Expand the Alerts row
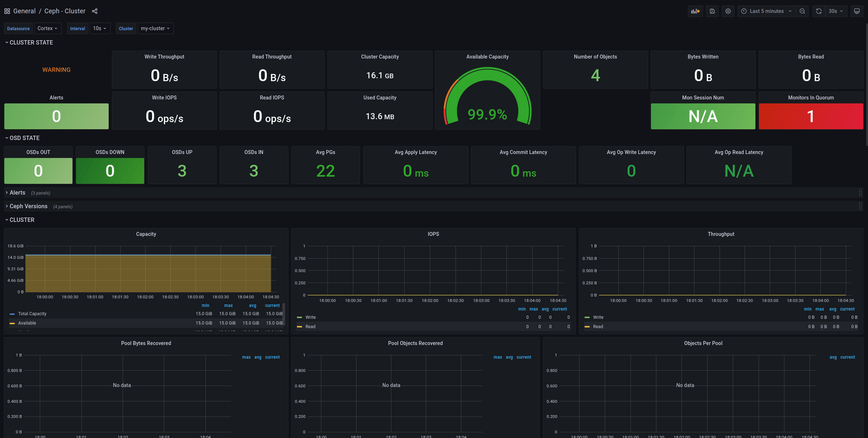Image resolution: width=868 pixels, height=438 pixels. point(17,193)
